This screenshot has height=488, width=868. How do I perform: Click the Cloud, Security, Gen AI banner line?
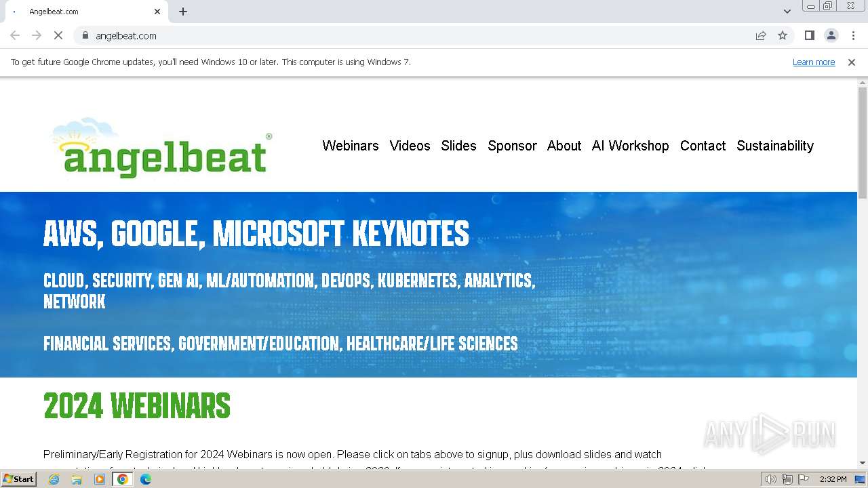coord(290,291)
